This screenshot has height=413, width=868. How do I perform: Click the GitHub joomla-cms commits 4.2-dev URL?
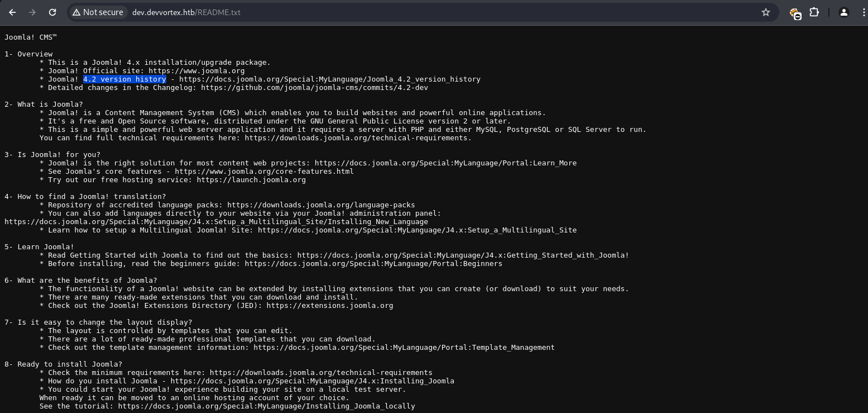tap(314, 88)
